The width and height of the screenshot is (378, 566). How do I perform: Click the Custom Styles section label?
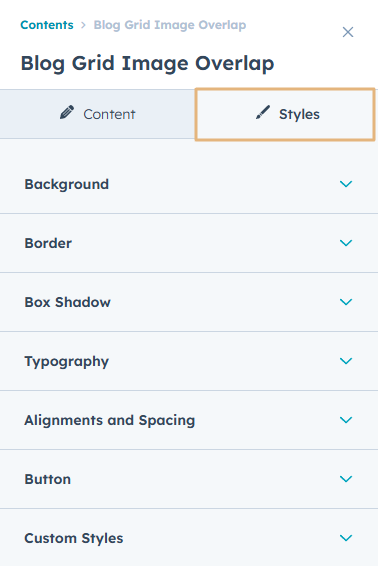pos(74,538)
